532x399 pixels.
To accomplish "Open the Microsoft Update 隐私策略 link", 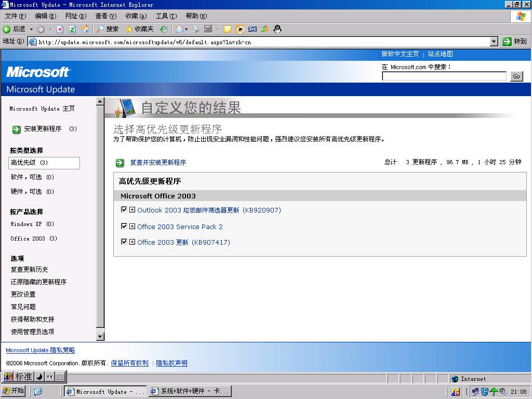I will pos(41,350).
